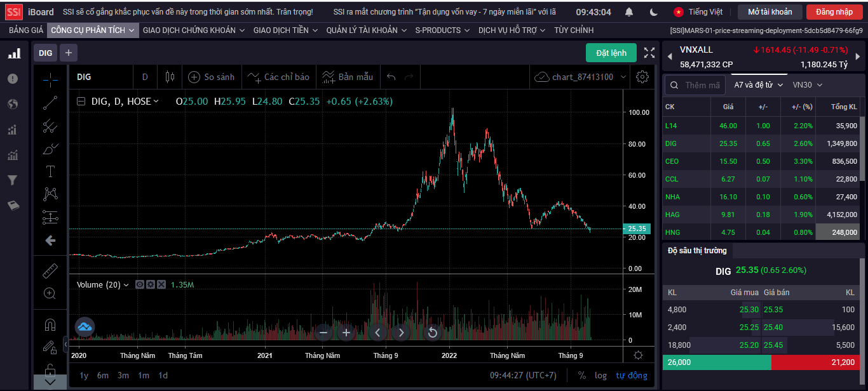Click Mở tài khoản button

770,12
